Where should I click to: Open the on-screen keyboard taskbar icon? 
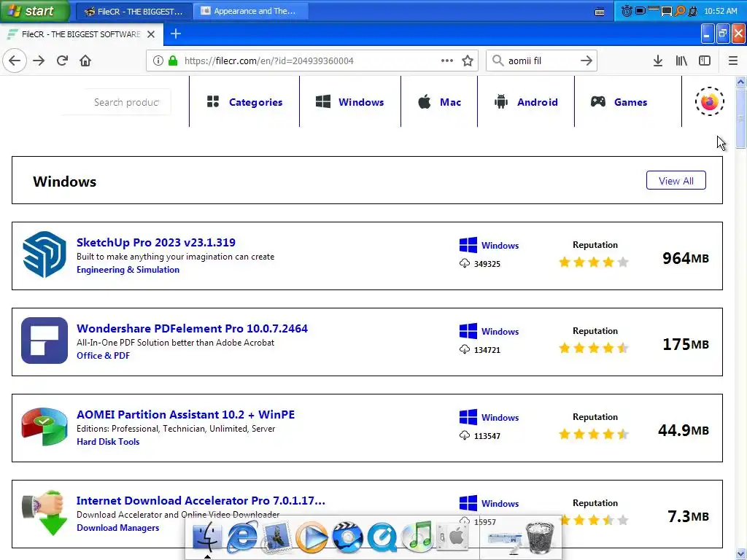tap(600, 12)
